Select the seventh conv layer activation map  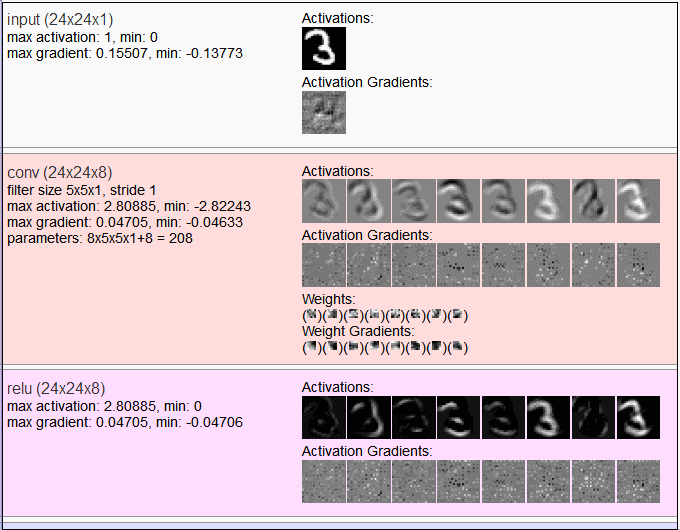click(x=594, y=201)
